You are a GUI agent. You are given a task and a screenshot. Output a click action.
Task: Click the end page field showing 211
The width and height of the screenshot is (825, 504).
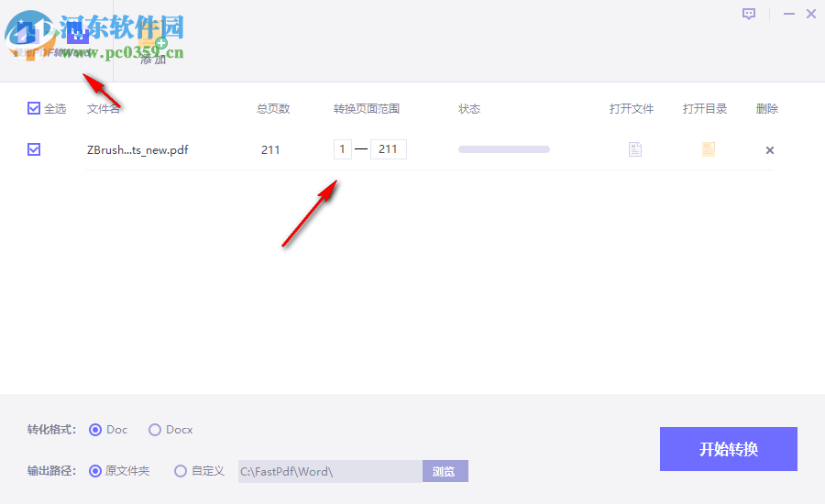[x=389, y=149]
